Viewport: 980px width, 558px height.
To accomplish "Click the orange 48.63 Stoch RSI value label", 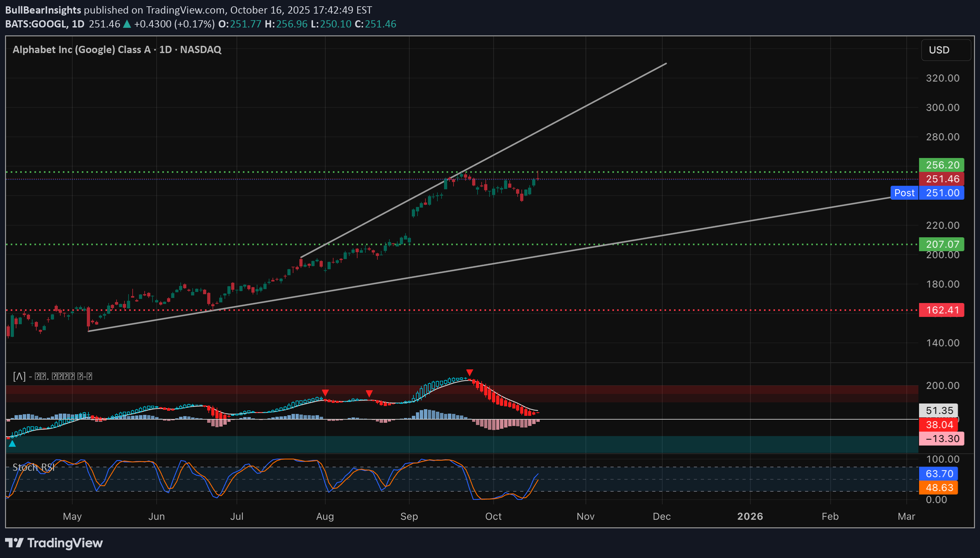I will 939,488.
